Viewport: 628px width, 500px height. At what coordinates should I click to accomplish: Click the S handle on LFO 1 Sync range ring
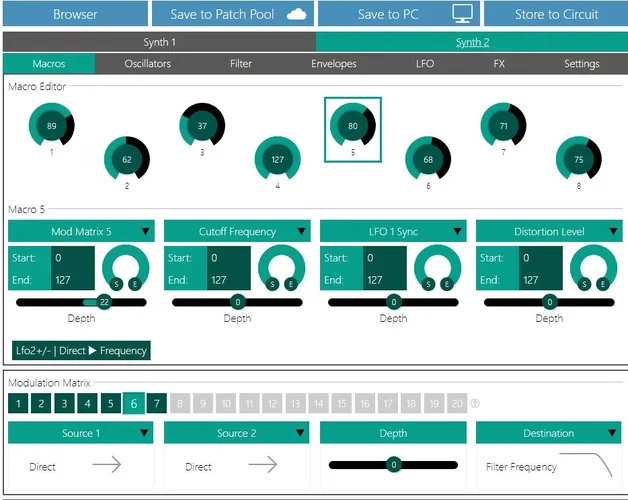pyautogui.click(x=428, y=284)
